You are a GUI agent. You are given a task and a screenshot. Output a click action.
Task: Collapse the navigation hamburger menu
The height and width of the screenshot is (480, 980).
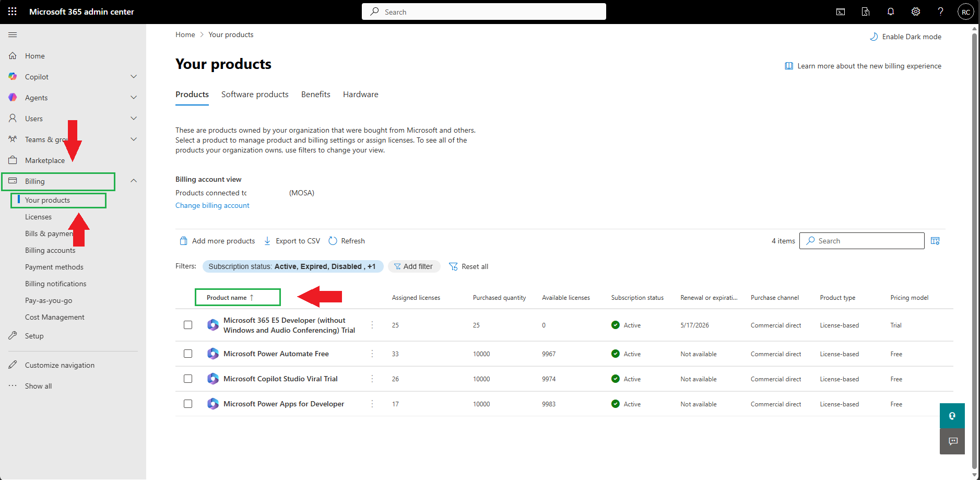(x=13, y=34)
